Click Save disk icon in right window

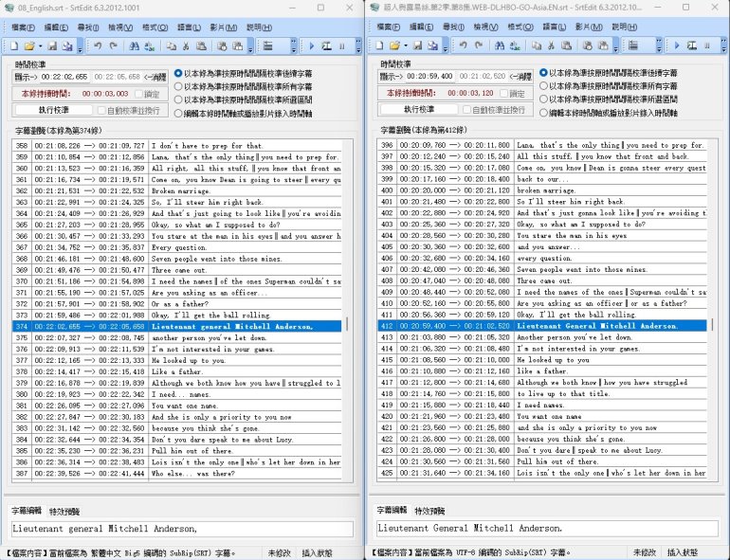(417, 45)
